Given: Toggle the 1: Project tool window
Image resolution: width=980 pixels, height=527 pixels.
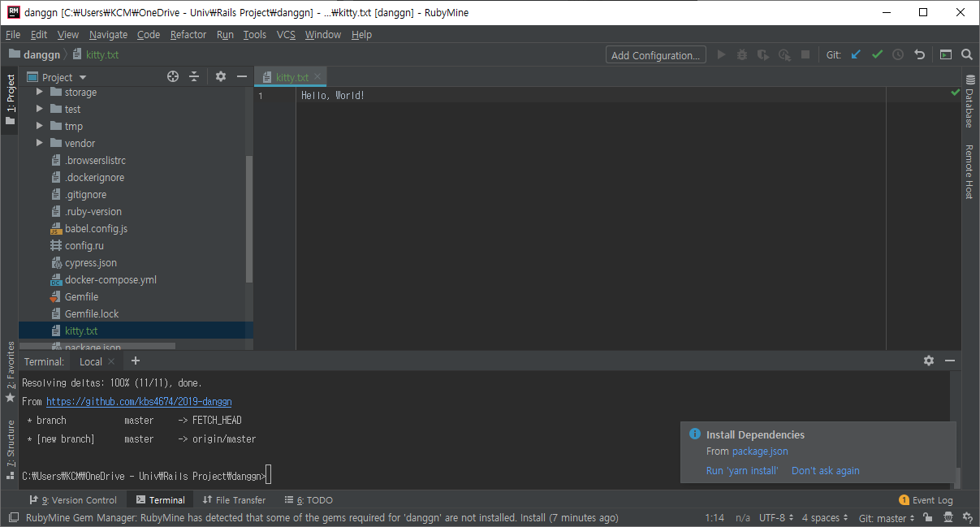Looking at the screenshot, I should (10, 99).
